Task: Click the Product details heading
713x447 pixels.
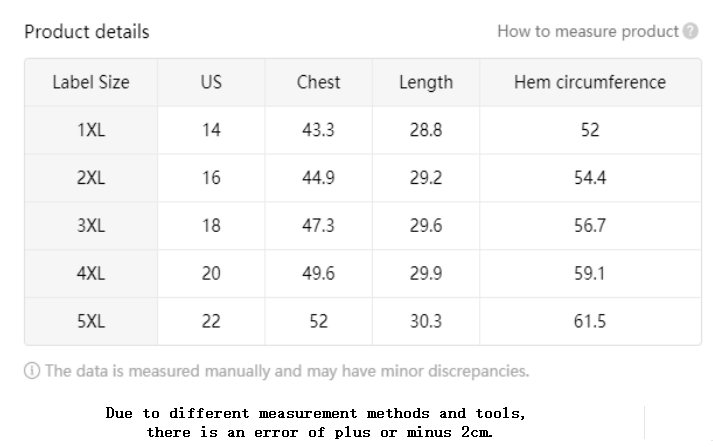Action: pos(87,32)
